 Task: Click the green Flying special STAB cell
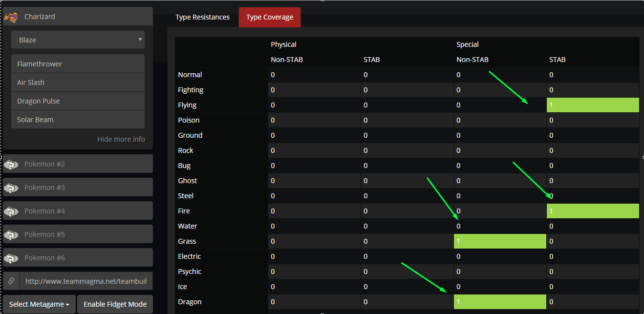593,105
